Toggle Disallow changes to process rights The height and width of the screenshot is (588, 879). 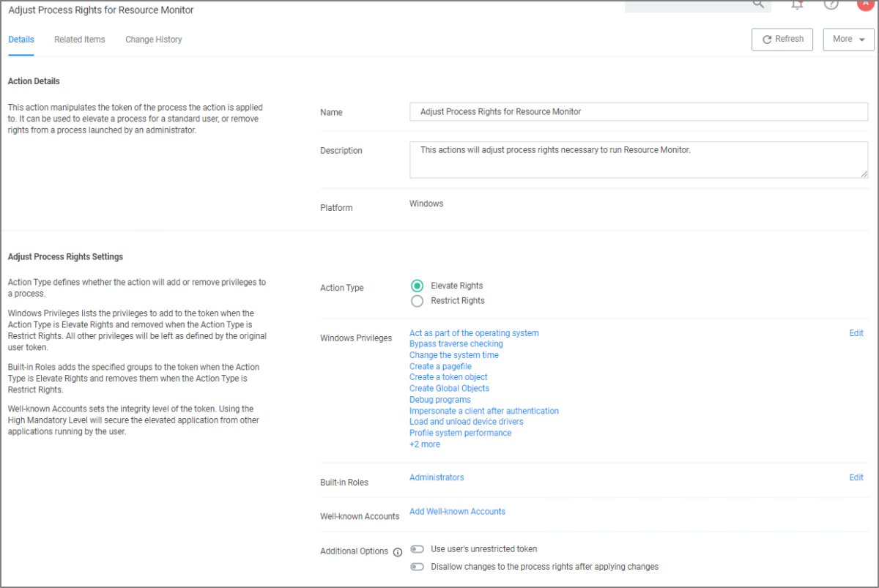pos(418,567)
